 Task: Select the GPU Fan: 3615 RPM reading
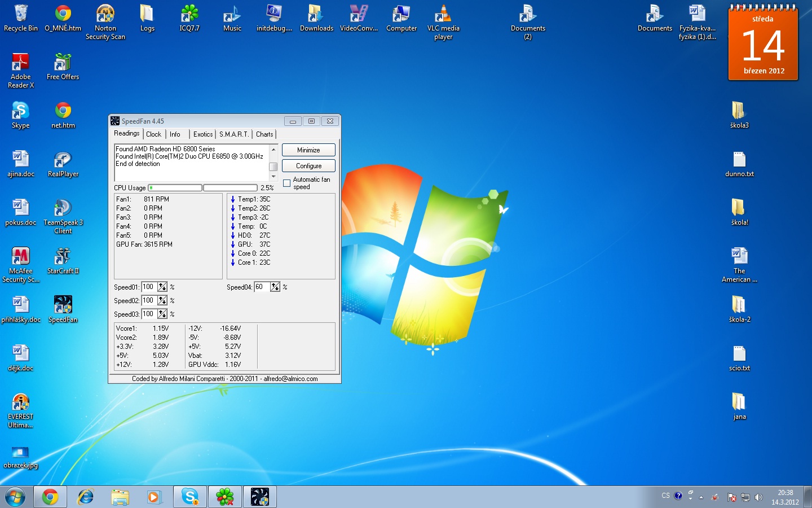pos(144,244)
